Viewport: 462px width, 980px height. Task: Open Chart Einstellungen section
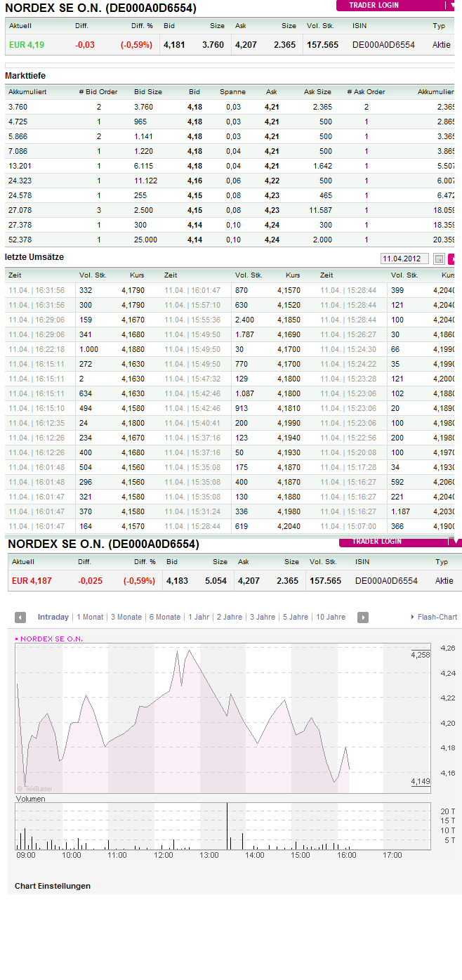[53, 887]
